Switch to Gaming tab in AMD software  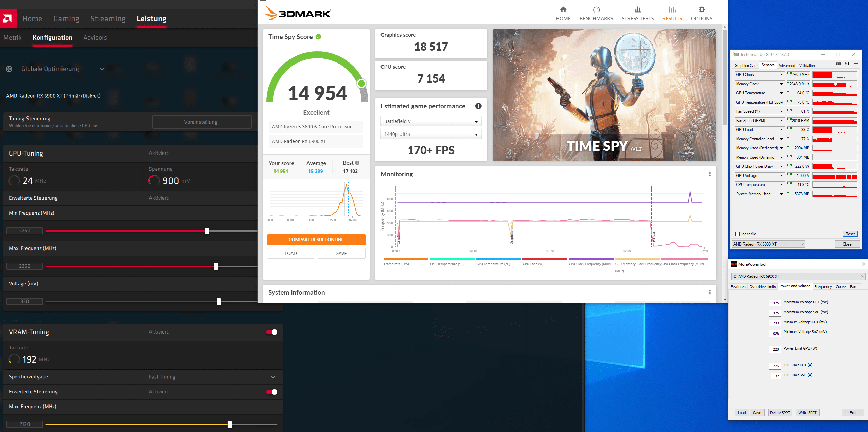66,19
